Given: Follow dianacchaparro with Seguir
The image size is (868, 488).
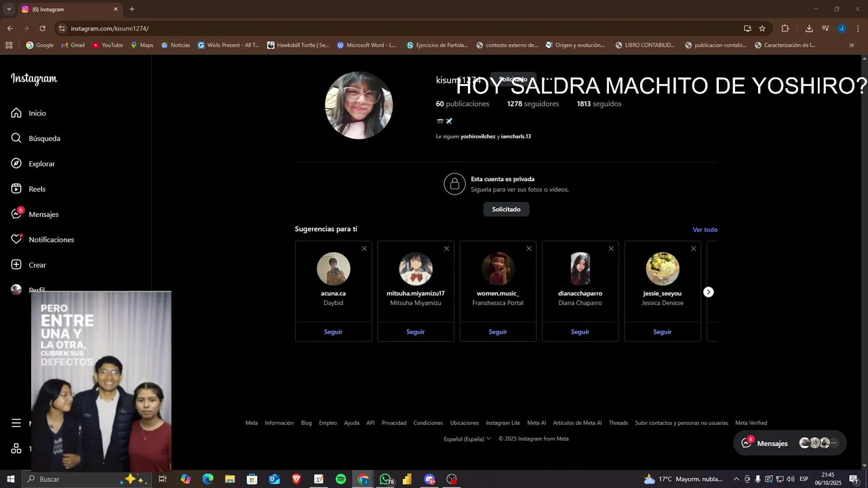Looking at the screenshot, I should point(580,332).
